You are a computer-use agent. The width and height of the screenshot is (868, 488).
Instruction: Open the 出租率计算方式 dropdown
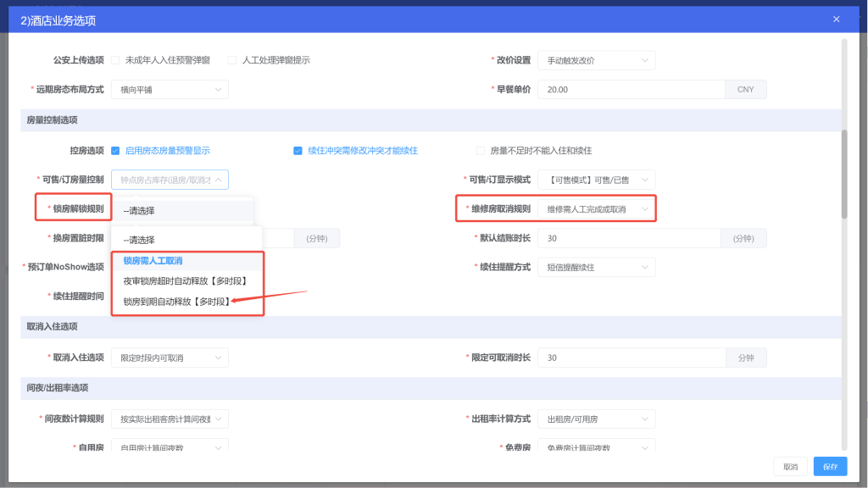click(x=596, y=419)
